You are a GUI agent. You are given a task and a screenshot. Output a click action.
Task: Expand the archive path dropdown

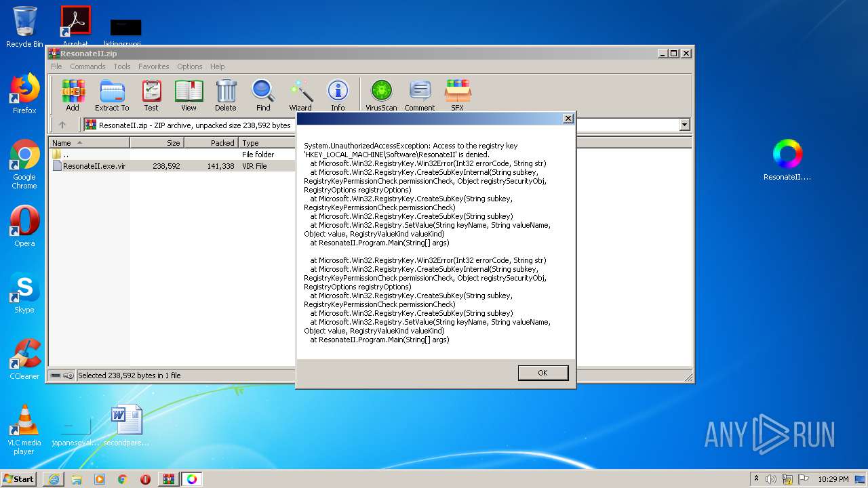(x=684, y=125)
